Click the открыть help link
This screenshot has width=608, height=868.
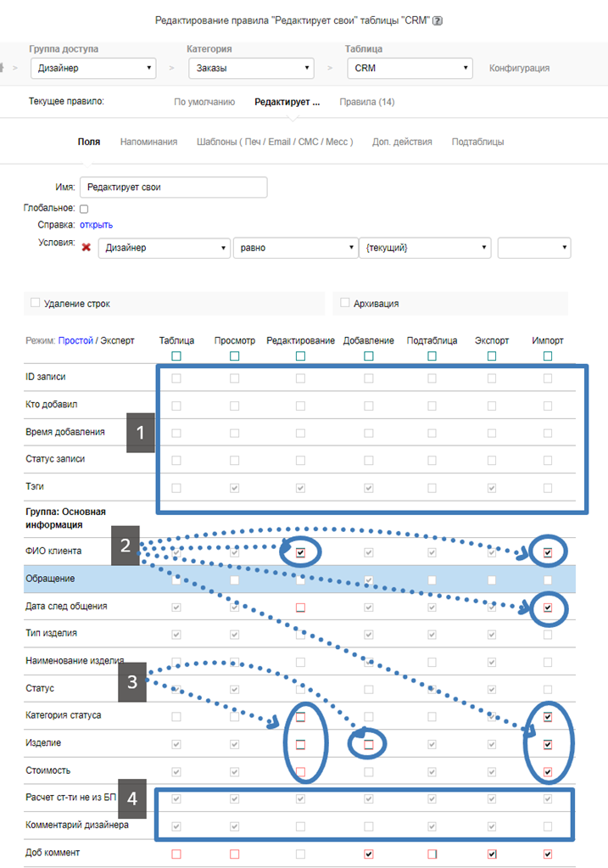click(x=96, y=225)
